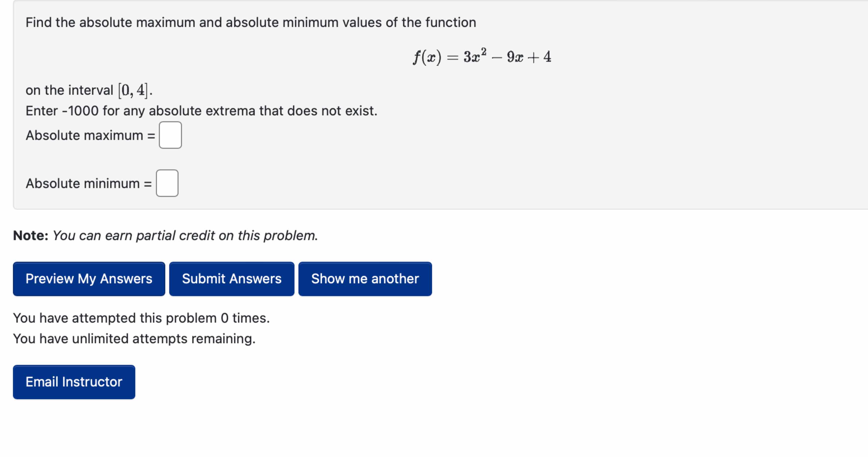868x457 pixels.
Task: Click the problem statement header text
Action: pyautogui.click(x=251, y=22)
